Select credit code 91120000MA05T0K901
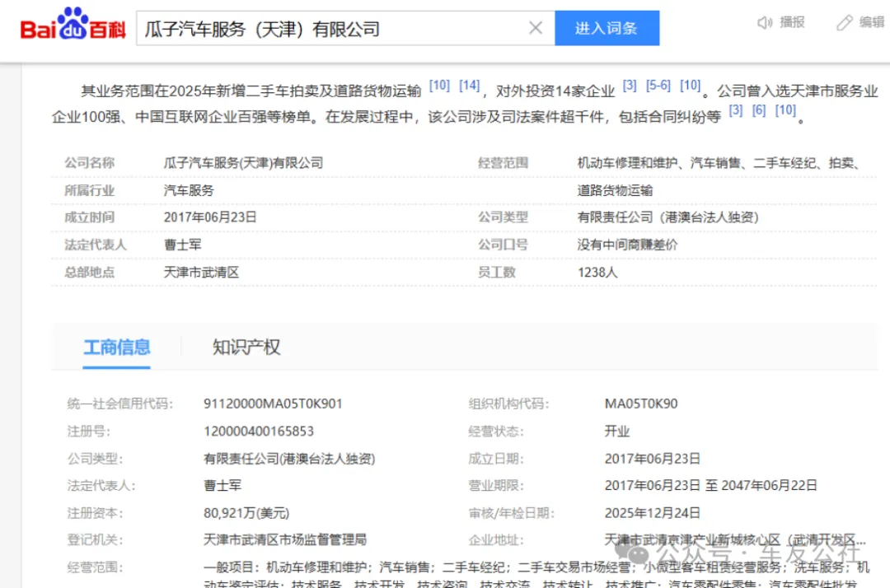890x588 pixels. click(x=273, y=404)
